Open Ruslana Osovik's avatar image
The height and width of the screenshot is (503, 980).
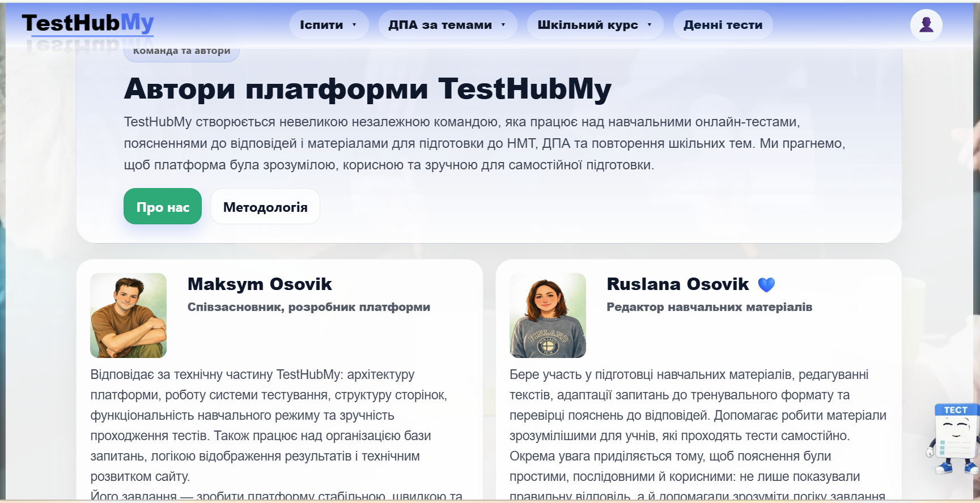[548, 316]
